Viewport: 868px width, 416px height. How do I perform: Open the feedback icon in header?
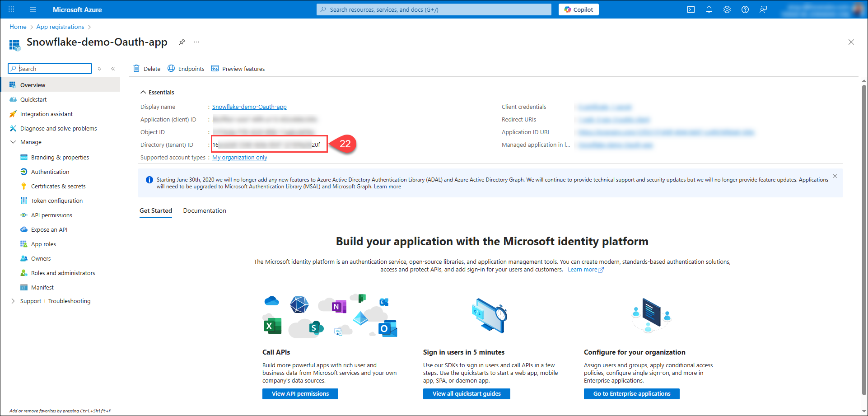pos(763,9)
